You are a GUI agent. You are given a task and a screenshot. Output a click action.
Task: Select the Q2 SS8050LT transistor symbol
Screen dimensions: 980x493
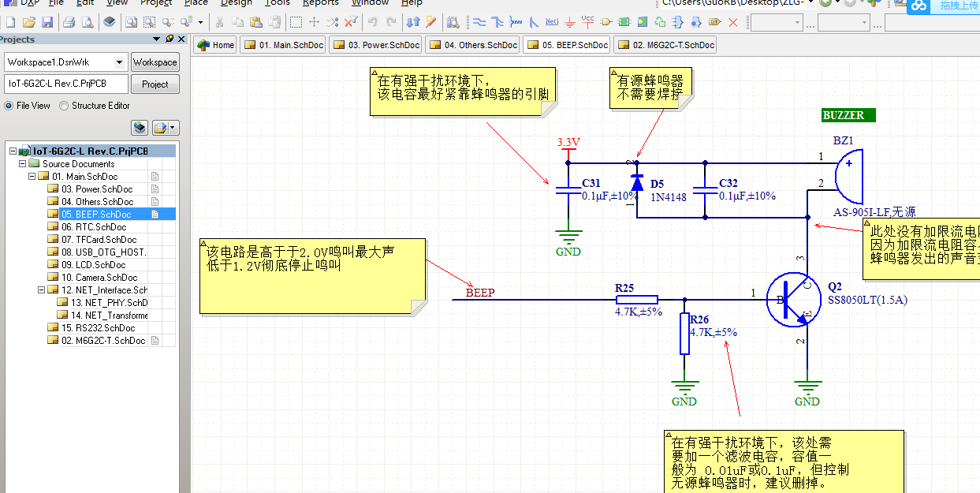coord(793,299)
